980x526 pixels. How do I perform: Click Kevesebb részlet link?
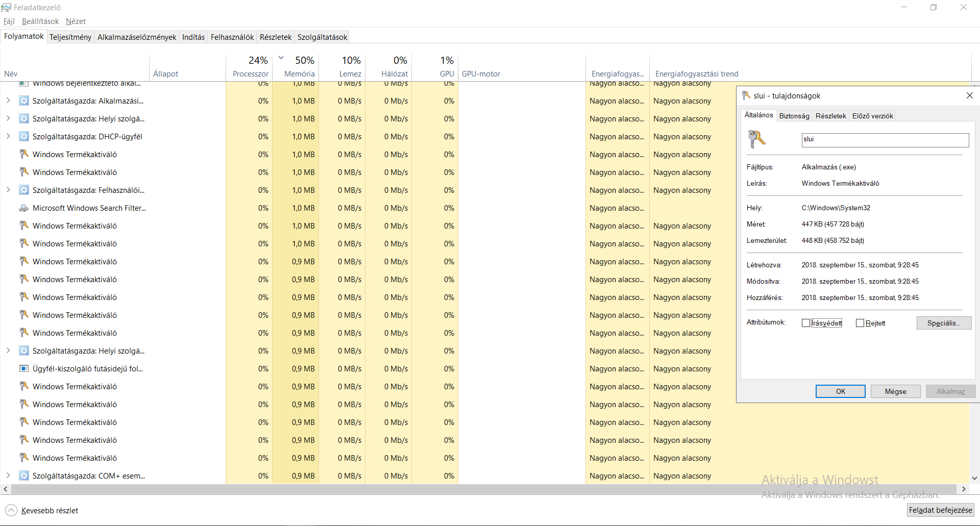coord(50,510)
